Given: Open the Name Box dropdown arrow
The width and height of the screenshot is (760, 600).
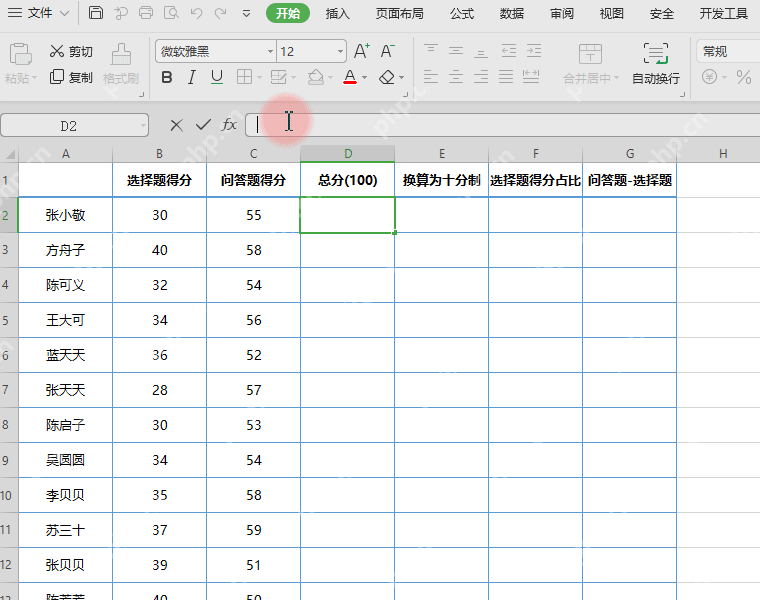Looking at the screenshot, I should (143, 126).
